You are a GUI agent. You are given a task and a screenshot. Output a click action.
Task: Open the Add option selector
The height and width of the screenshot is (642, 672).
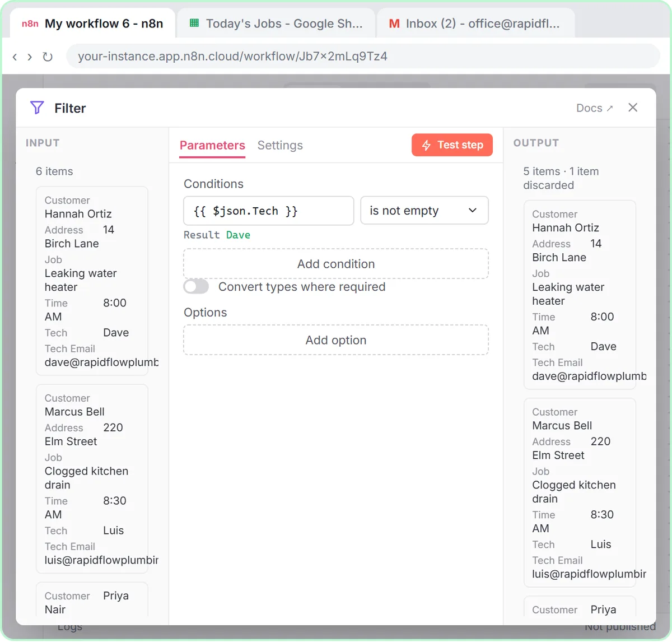(336, 340)
